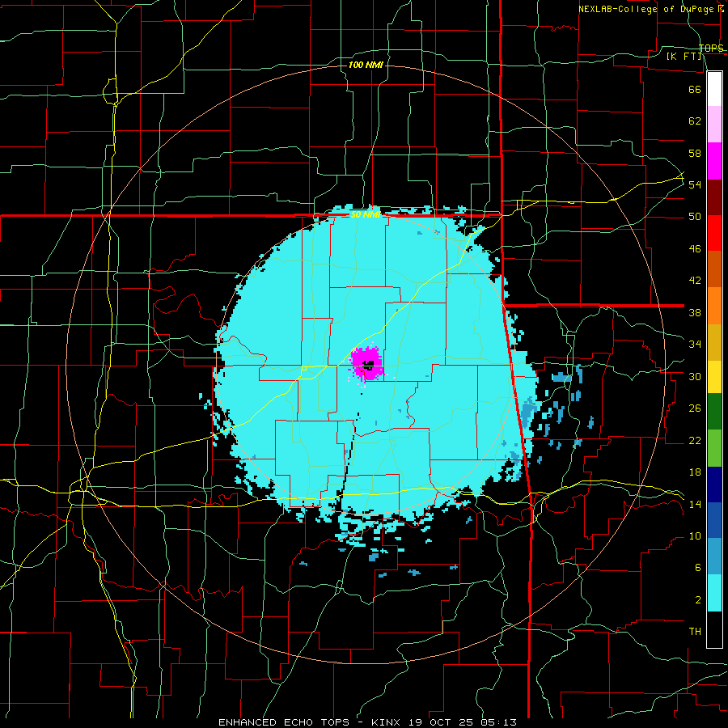Click the '46' legend value
Image resolution: width=728 pixels, height=728 pixels.
pyautogui.click(x=695, y=249)
